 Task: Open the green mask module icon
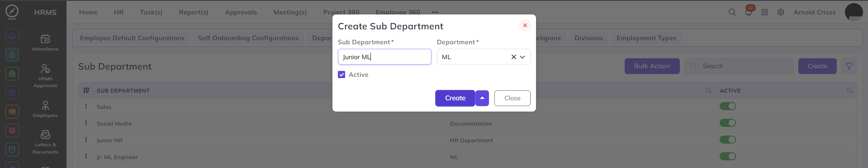[12, 73]
